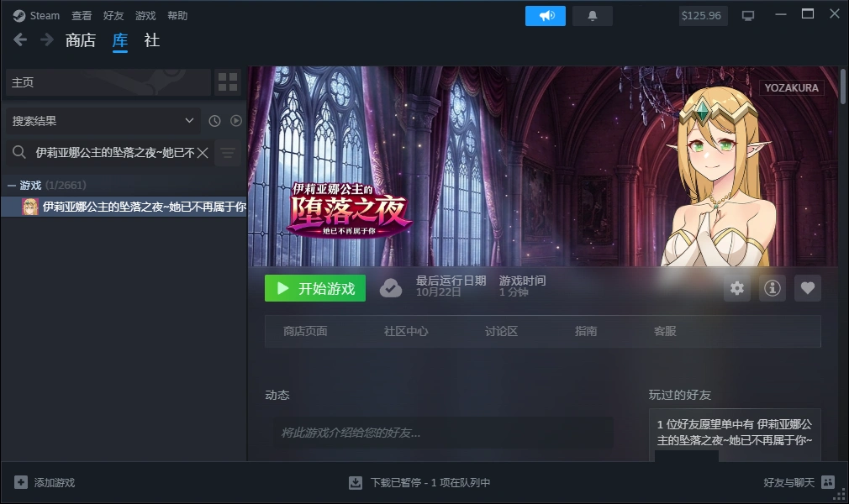This screenshot has width=849, height=504.
Task: Open Big Picture mode monitor icon
Action: pos(748,16)
